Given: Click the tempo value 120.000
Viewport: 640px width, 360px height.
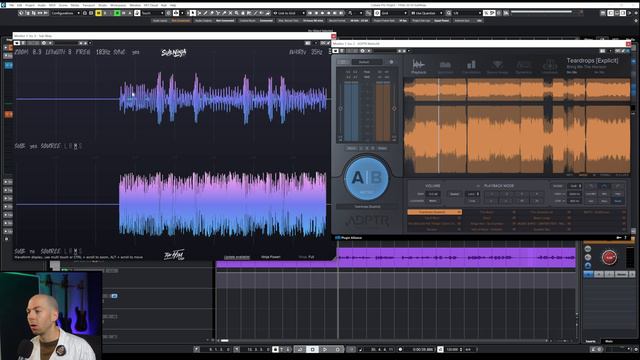Looking at the screenshot, I should [x=452, y=350].
